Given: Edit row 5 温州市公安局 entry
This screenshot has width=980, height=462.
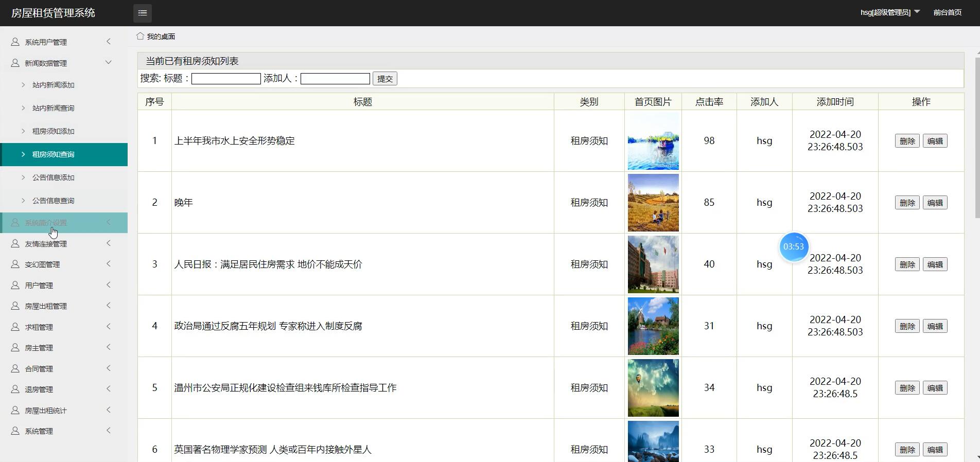Looking at the screenshot, I should [x=935, y=388].
